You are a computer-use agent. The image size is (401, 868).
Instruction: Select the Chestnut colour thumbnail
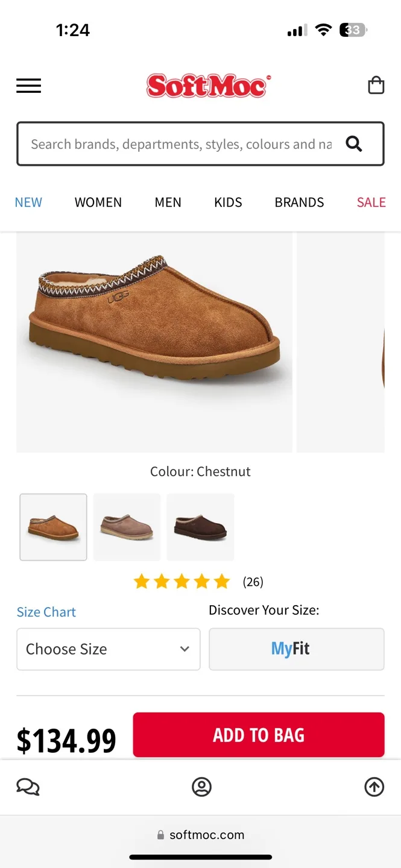point(53,527)
